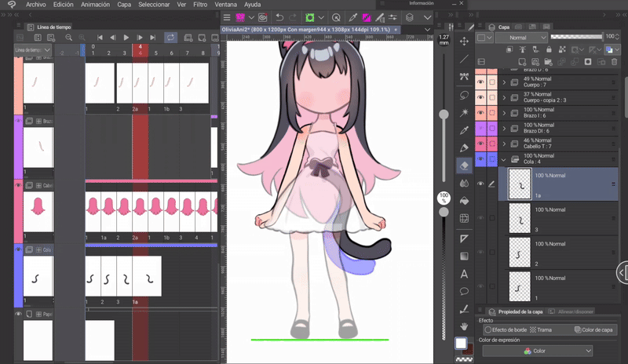Play the animation in the timeline
This screenshot has width=628, height=364.
pos(126,37)
